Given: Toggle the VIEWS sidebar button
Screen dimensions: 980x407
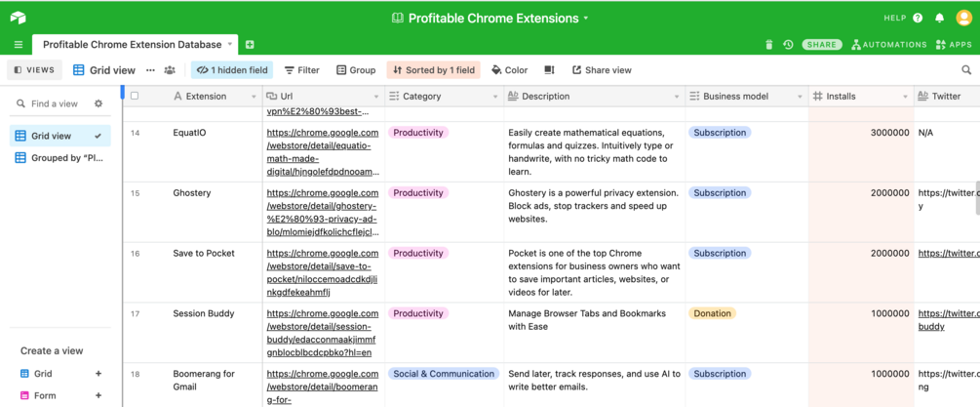Looking at the screenshot, I should (34, 70).
